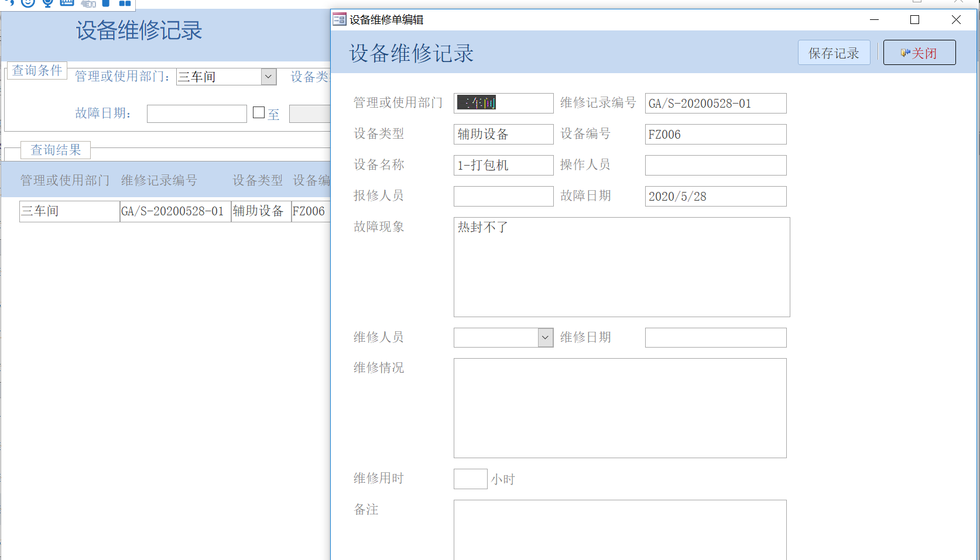
Task: Click the 故障现象 text area with 热封不了
Action: [622, 267]
